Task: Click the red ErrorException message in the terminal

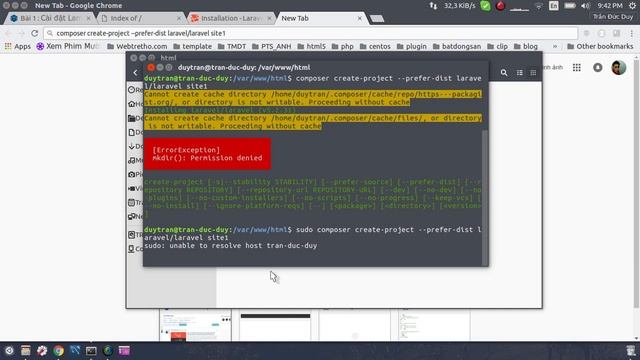Action: (x=207, y=154)
